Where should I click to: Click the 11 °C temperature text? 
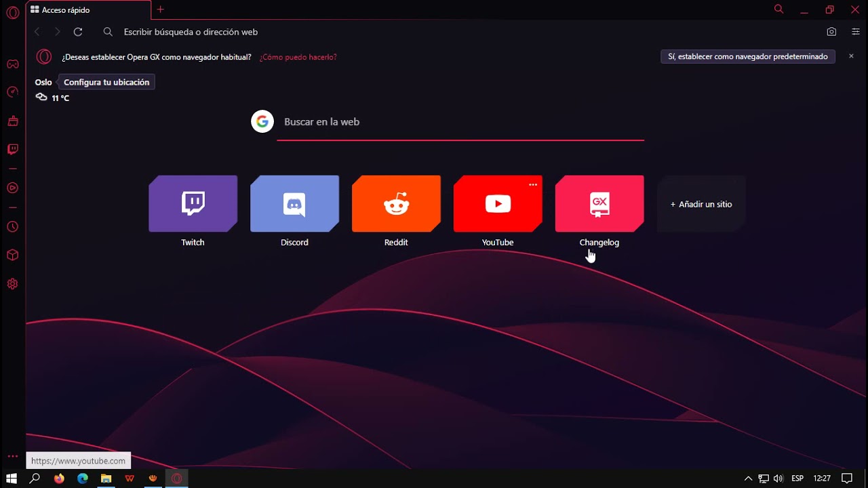tap(60, 98)
